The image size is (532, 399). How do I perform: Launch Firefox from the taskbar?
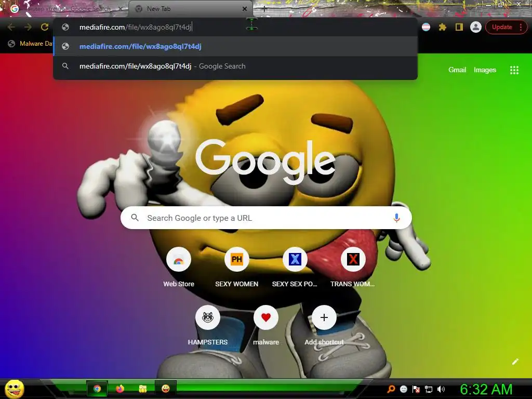tap(120, 389)
